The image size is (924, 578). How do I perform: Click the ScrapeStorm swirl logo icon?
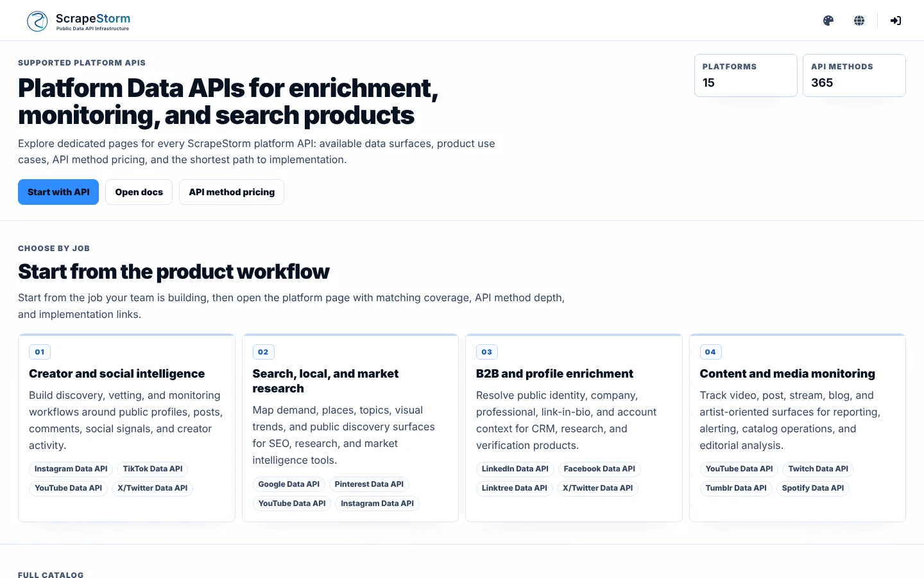pos(37,21)
